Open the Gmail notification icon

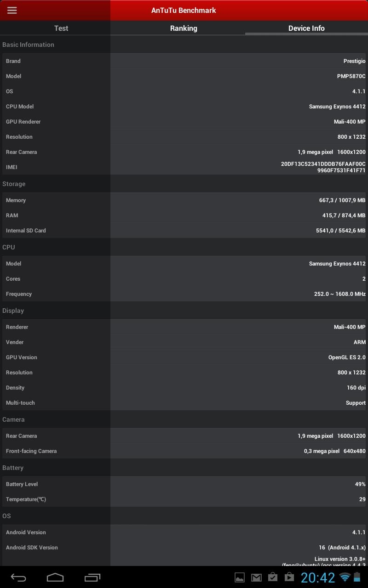pyautogui.click(x=256, y=577)
